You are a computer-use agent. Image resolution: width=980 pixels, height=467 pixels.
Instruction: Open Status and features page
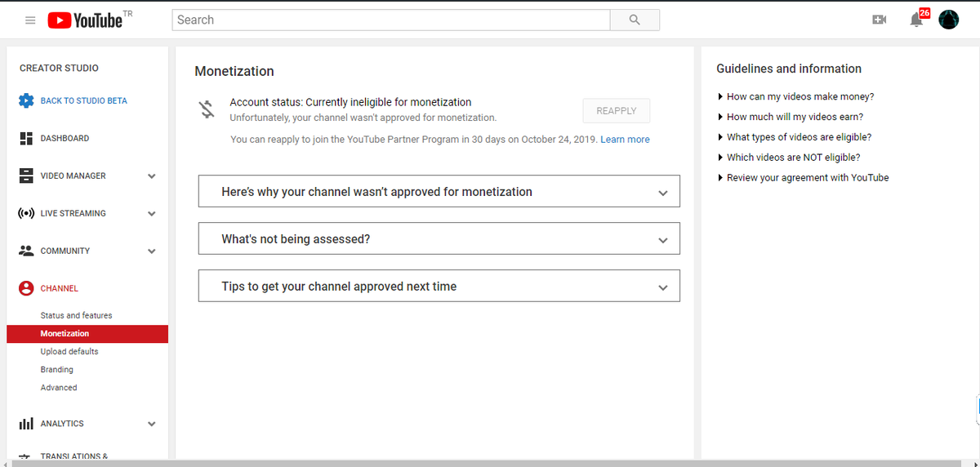tap(77, 315)
